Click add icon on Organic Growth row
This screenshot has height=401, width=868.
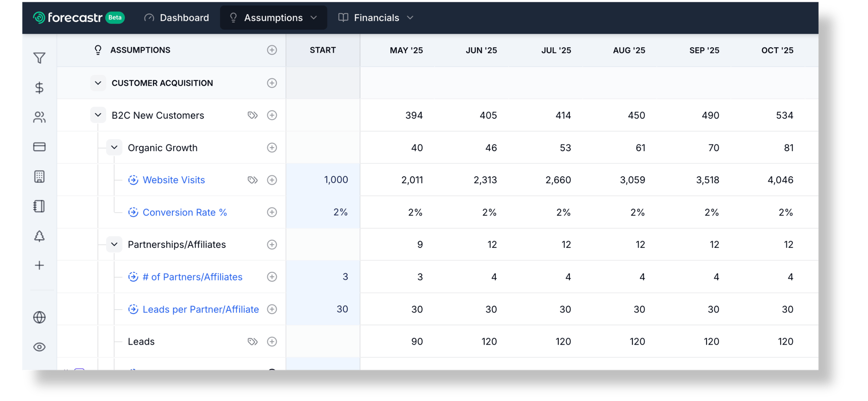pyautogui.click(x=272, y=148)
